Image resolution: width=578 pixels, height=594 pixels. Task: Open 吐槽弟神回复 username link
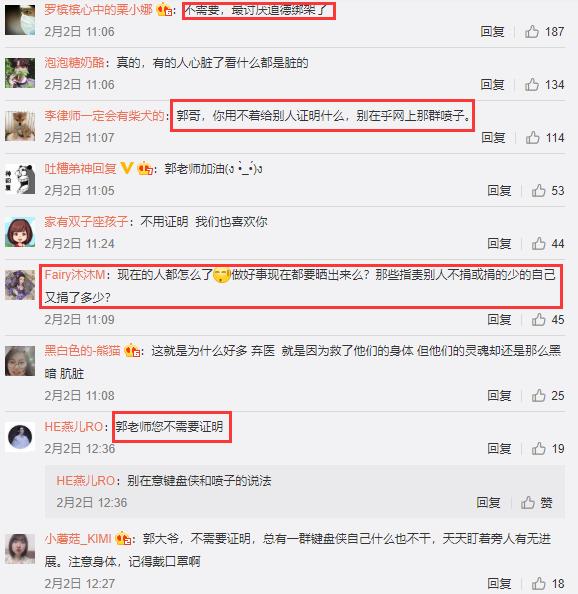tap(80, 169)
